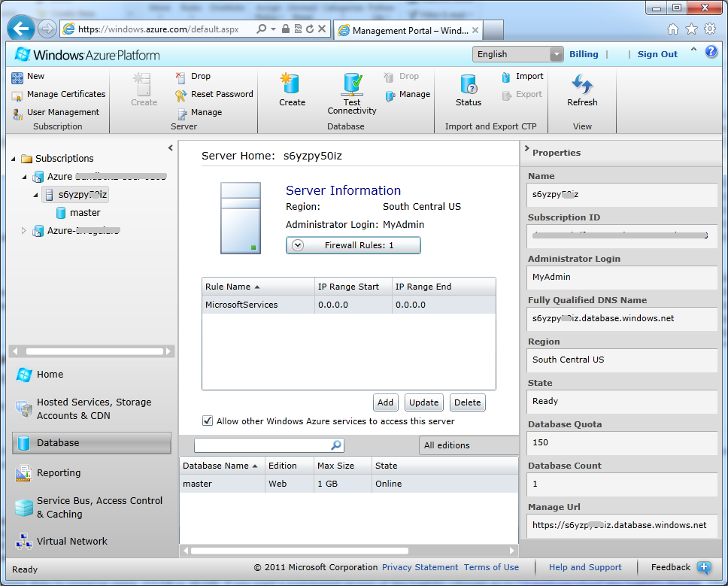The width and height of the screenshot is (728, 586).
Task: Select the Database section
Action: click(x=92, y=443)
